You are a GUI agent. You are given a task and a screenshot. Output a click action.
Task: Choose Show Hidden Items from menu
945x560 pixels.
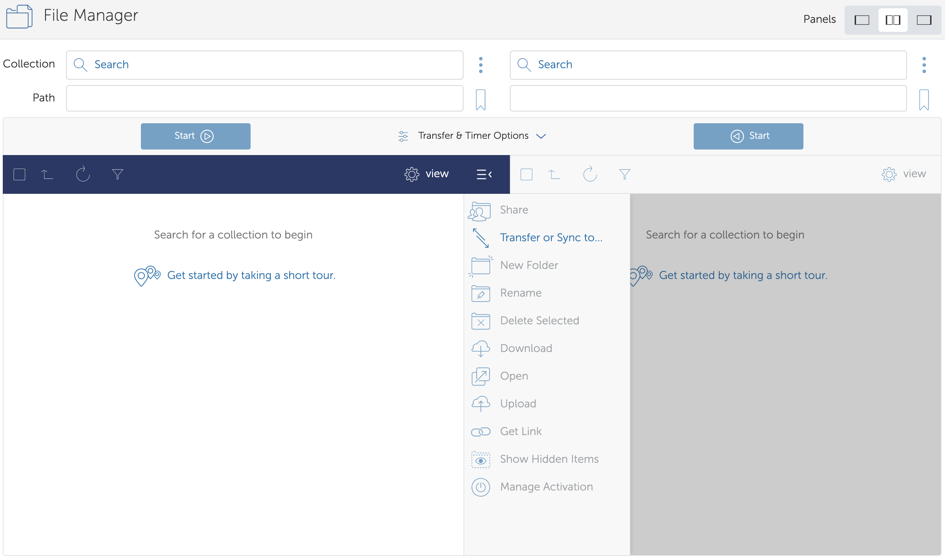tap(549, 459)
